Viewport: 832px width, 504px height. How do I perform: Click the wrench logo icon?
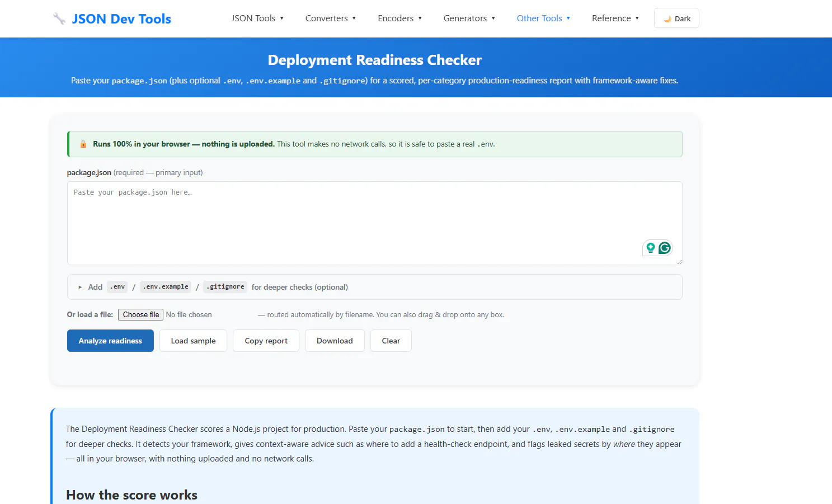(59, 18)
